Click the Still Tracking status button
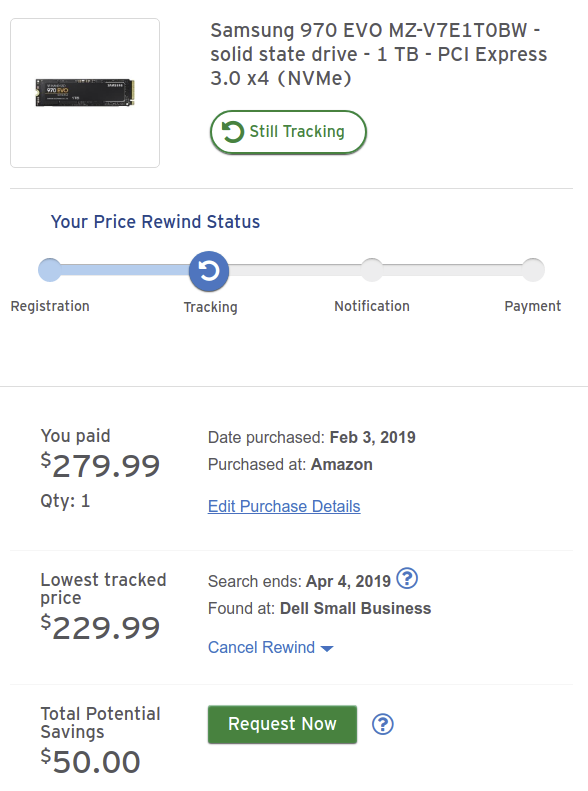The image size is (588, 791). pyautogui.click(x=288, y=132)
